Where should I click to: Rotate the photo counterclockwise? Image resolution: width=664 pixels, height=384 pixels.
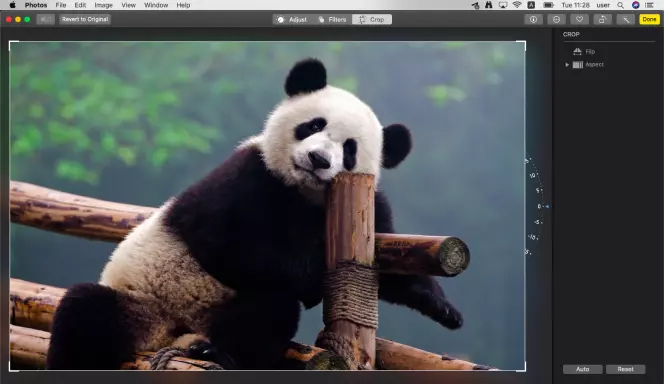click(x=602, y=19)
